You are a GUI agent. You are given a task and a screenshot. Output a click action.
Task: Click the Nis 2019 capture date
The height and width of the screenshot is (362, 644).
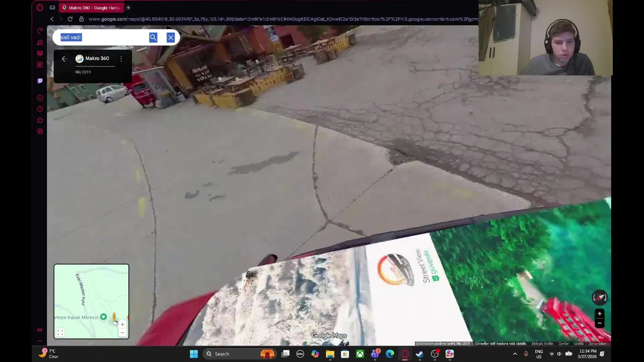(x=83, y=72)
